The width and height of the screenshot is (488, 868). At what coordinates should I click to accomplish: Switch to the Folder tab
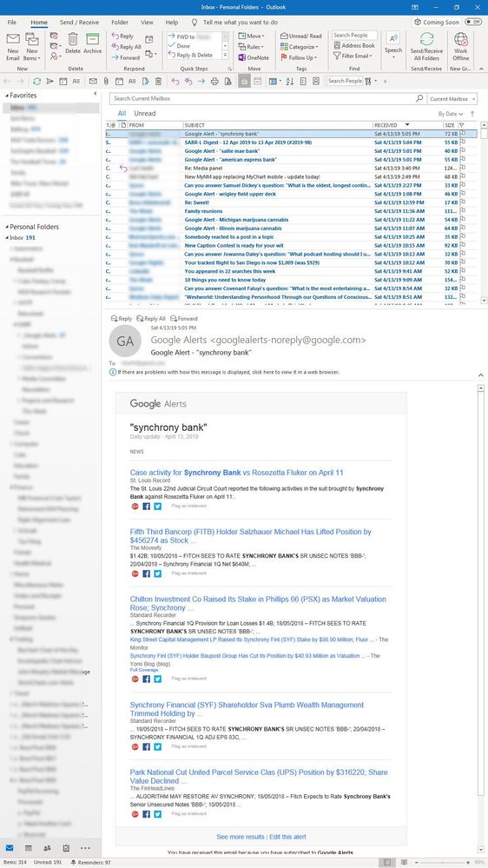point(120,22)
